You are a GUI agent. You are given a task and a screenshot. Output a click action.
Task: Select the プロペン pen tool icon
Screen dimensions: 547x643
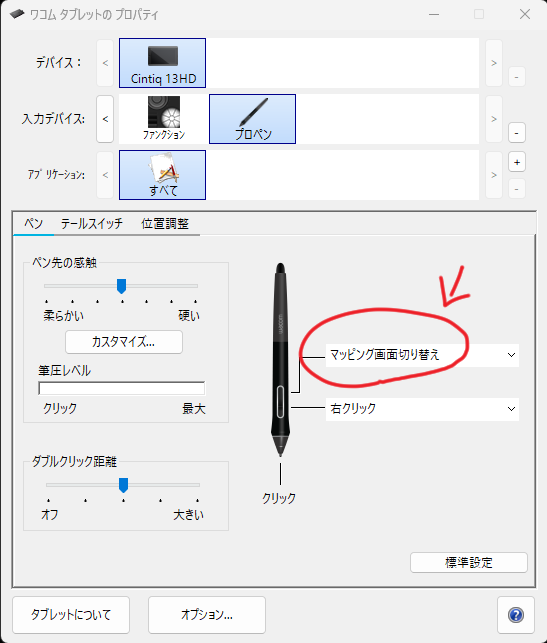(x=252, y=119)
